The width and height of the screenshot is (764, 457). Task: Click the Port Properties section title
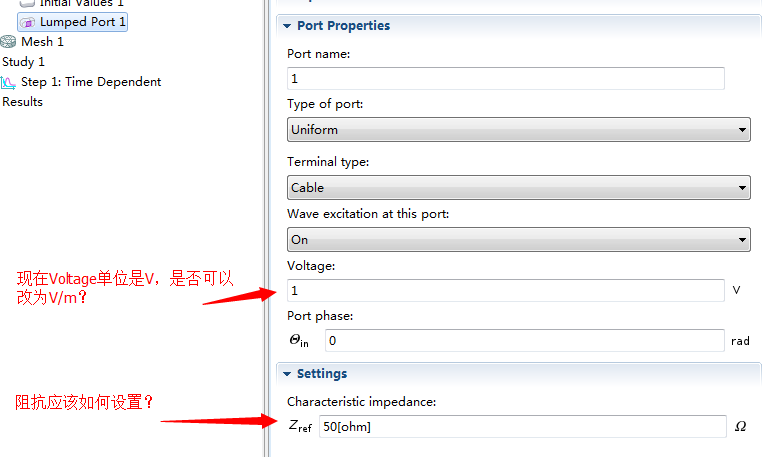pos(343,26)
